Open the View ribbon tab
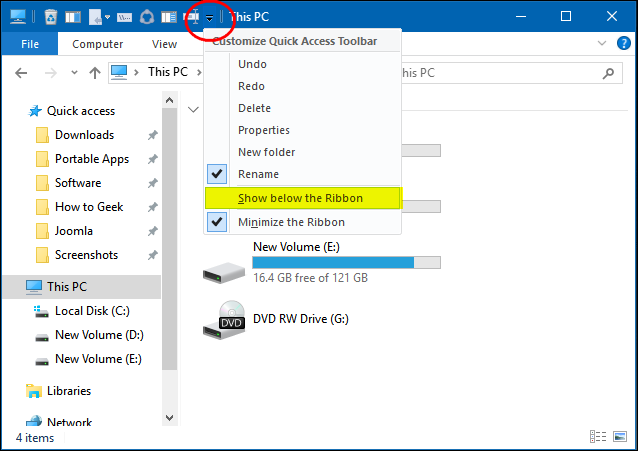This screenshot has width=638, height=451. tap(164, 44)
